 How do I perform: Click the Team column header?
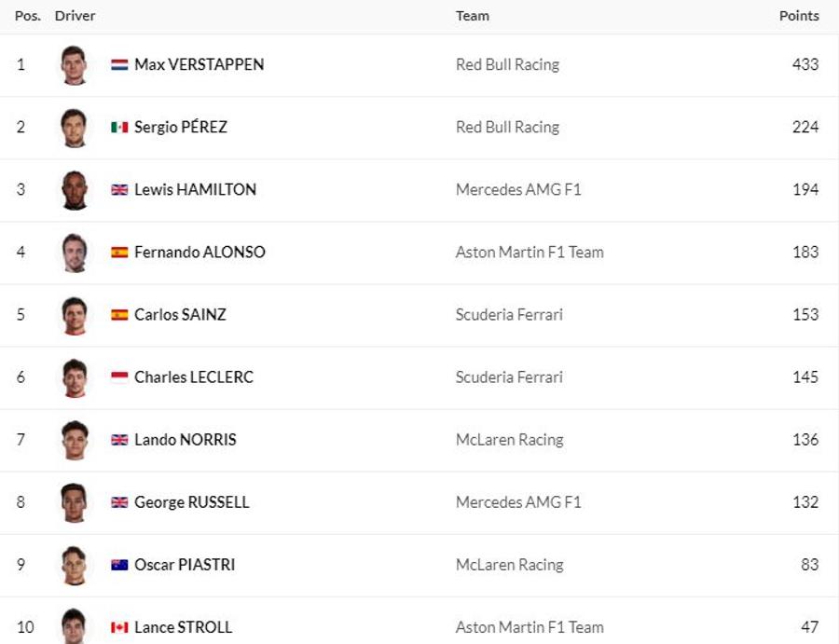click(473, 16)
